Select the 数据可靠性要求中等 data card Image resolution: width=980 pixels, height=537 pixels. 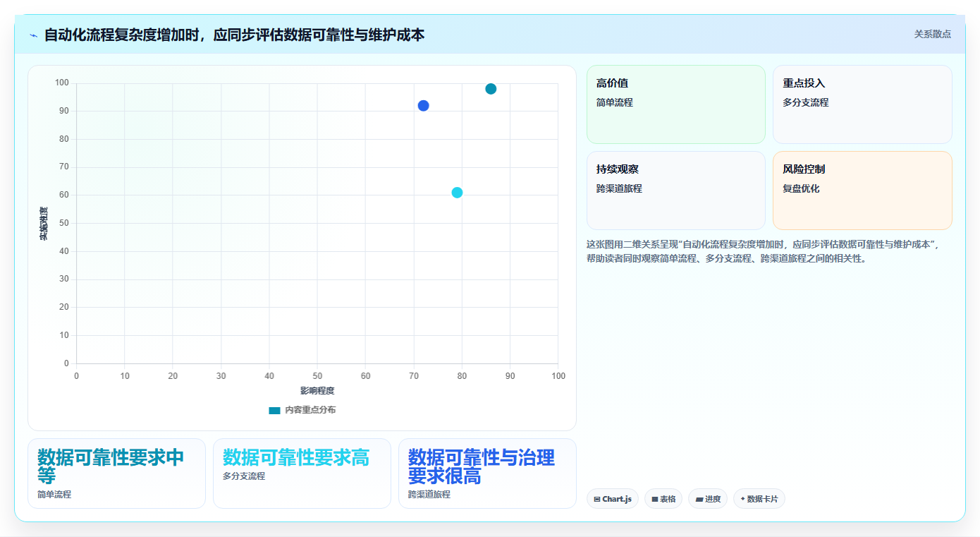pyautogui.click(x=116, y=473)
